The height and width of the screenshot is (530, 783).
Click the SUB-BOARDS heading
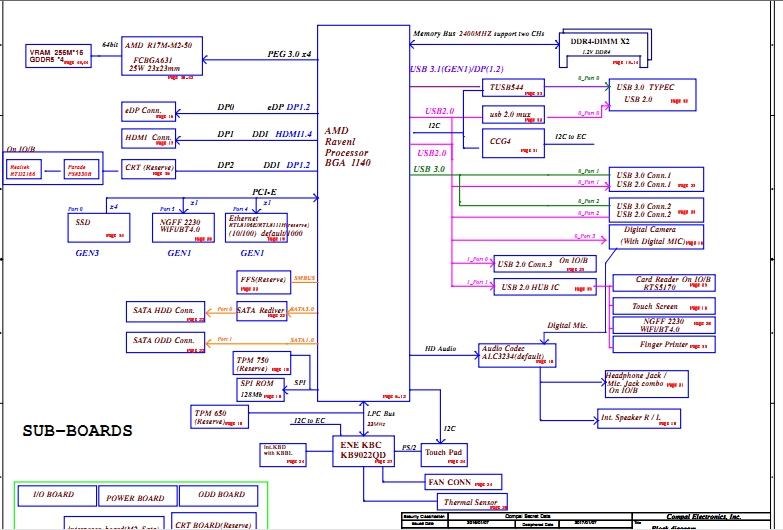[x=77, y=431]
